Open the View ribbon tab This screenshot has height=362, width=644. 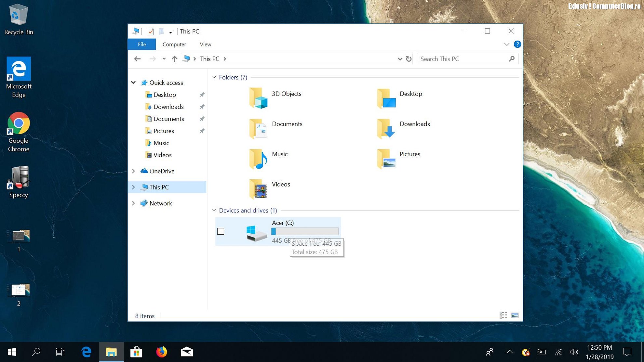(205, 44)
